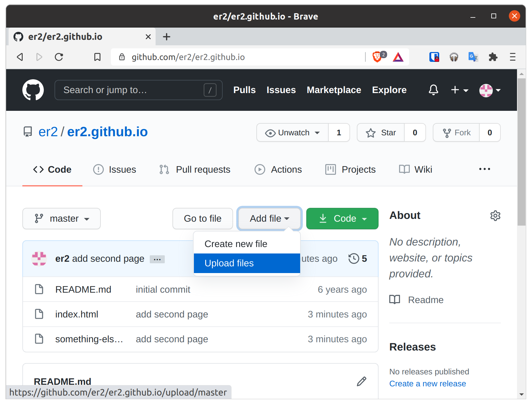This screenshot has width=532, height=405.
Task: Open the Wiki tab
Action: [416, 169]
